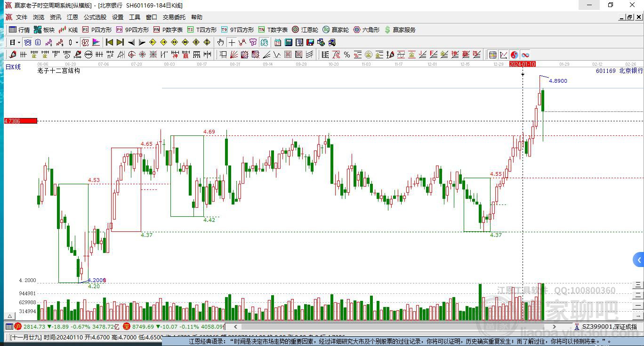Click the 深 Shenzhen index indicator
This screenshot has height=346, width=644.
click(x=127, y=326)
